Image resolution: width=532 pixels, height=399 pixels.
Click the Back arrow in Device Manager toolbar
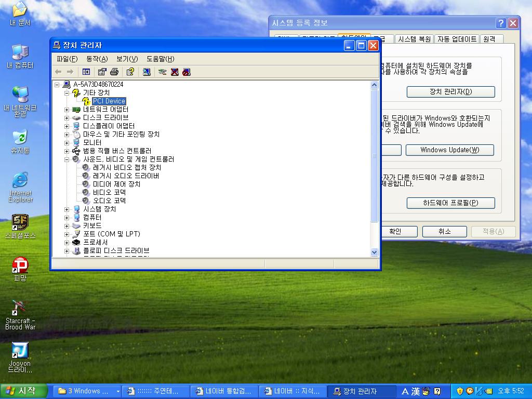tap(58, 72)
